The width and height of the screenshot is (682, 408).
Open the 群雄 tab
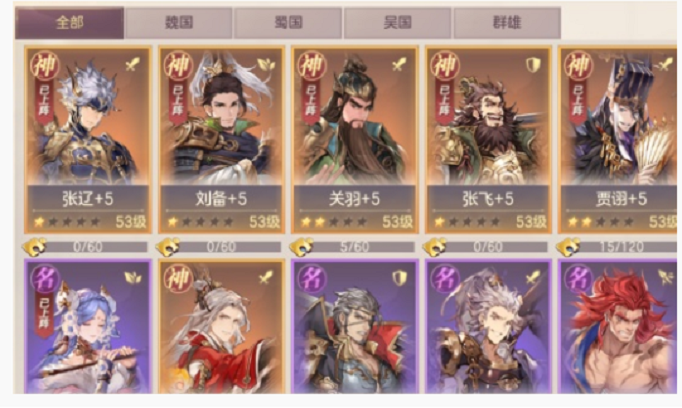coord(507,23)
